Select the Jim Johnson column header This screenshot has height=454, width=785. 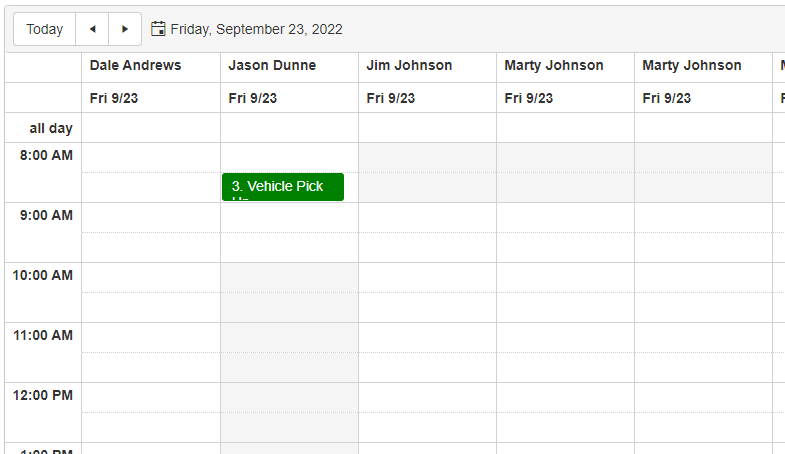tap(409, 66)
